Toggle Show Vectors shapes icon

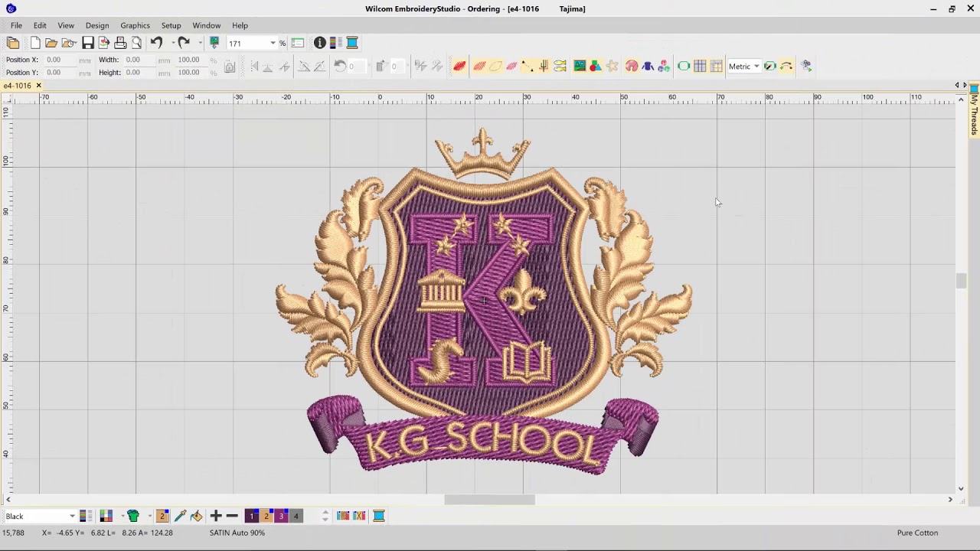(x=596, y=66)
